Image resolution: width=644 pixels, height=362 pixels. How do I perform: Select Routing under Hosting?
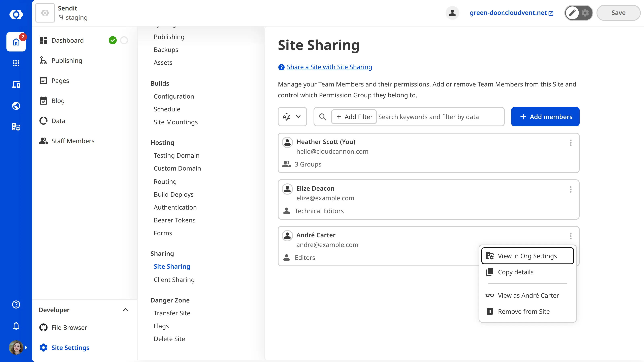coord(165,181)
